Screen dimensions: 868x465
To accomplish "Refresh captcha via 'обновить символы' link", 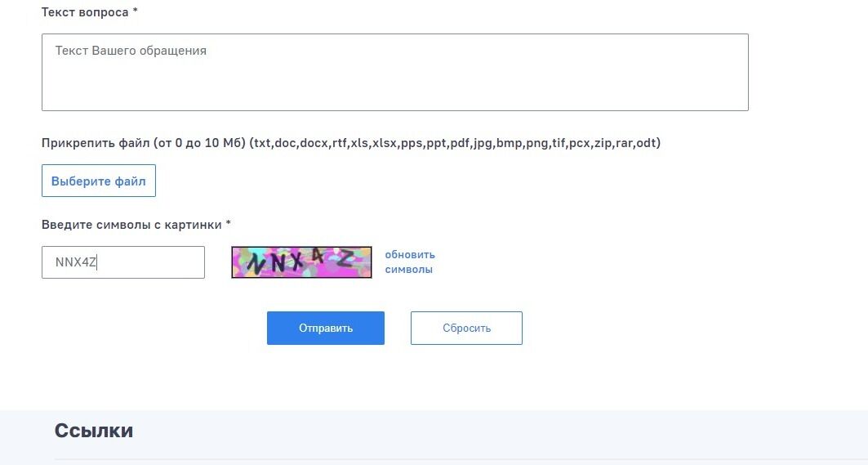I will [410, 262].
